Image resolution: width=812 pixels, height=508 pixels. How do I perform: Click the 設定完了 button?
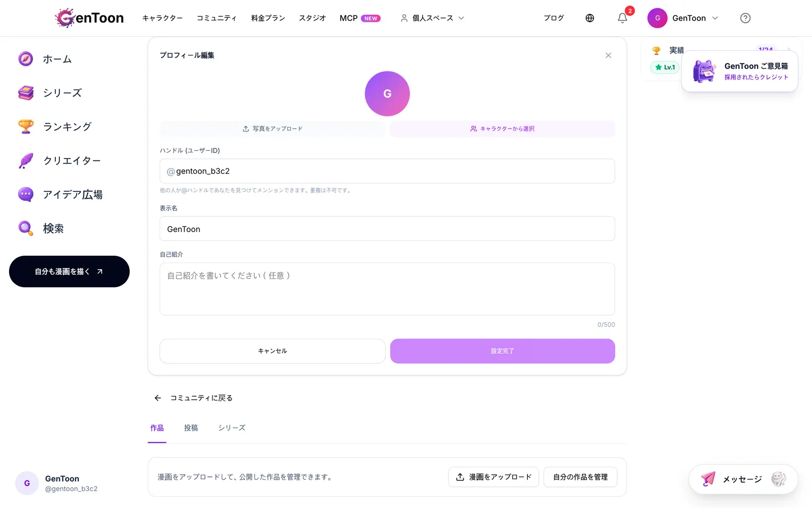(x=502, y=351)
